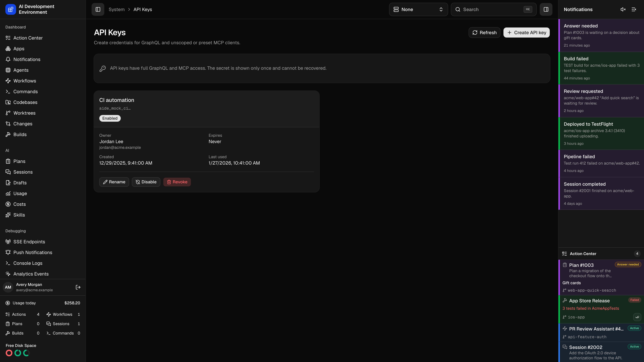The height and width of the screenshot is (362, 644).
Task: Click the red Free Disk Space ring
Action: [9, 353]
